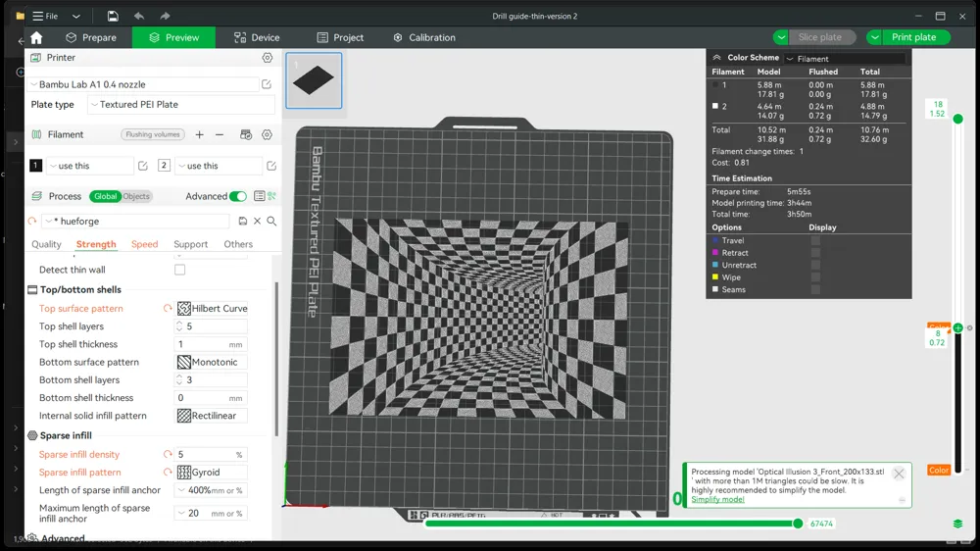Edit the Bambu Lab A1 printer preset
The height and width of the screenshot is (551, 980).
[267, 84]
